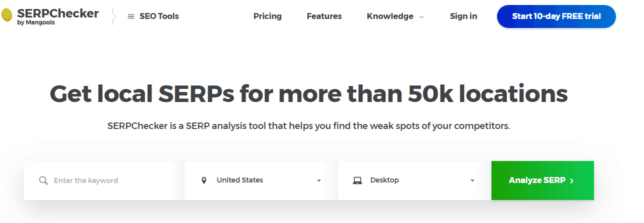Expand the United States location dropdown arrow
Image resolution: width=644 pixels, height=223 pixels.
coord(319,181)
